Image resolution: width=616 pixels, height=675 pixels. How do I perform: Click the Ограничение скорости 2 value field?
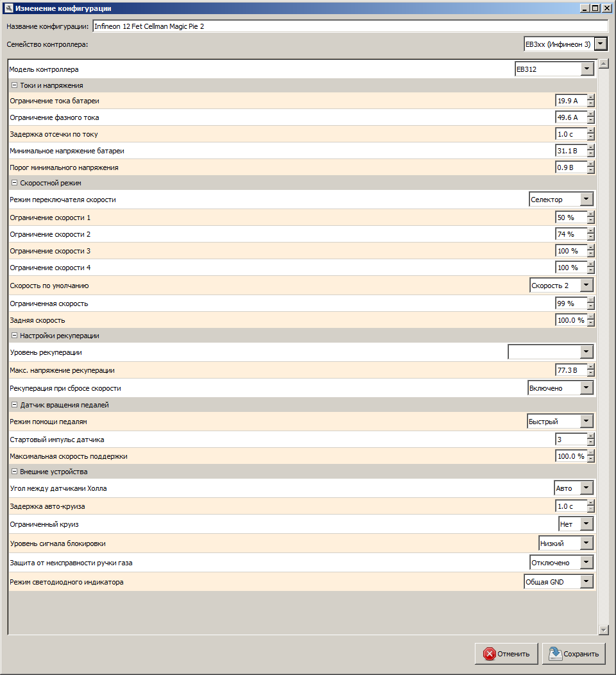[571, 235]
